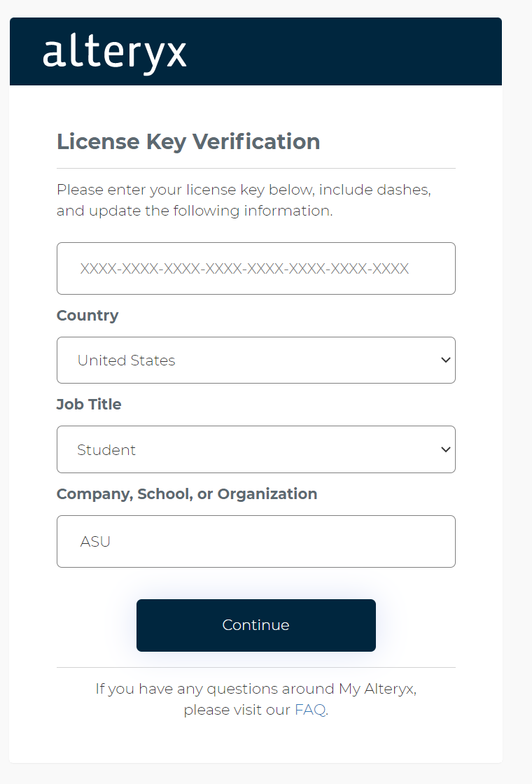The height and width of the screenshot is (784, 532).
Task: Click the license key entry field
Action: coord(255,268)
